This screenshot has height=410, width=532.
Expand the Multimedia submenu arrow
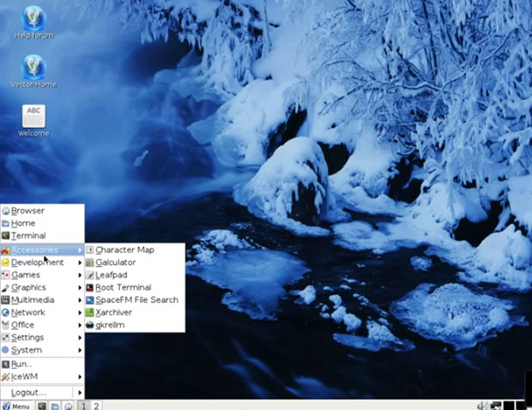(80, 300)
